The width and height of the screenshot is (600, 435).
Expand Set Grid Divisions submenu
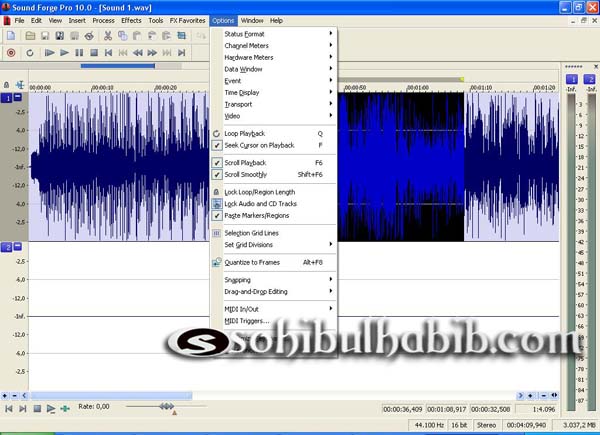pyautogui.click(x=274, y=245)
